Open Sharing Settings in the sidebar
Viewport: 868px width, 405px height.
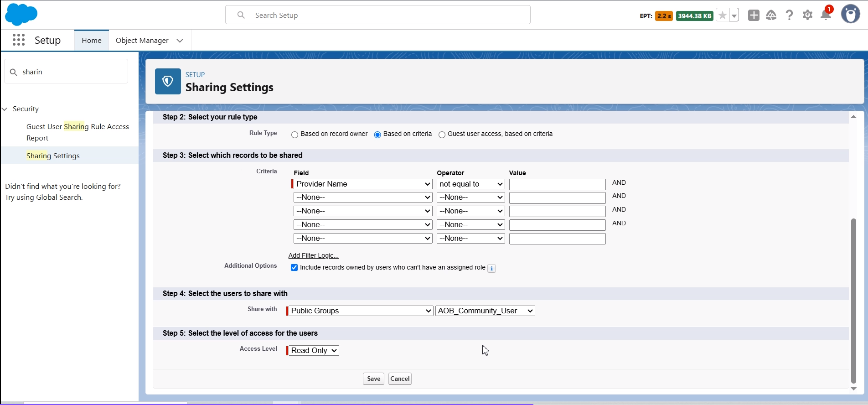point(53,156)
